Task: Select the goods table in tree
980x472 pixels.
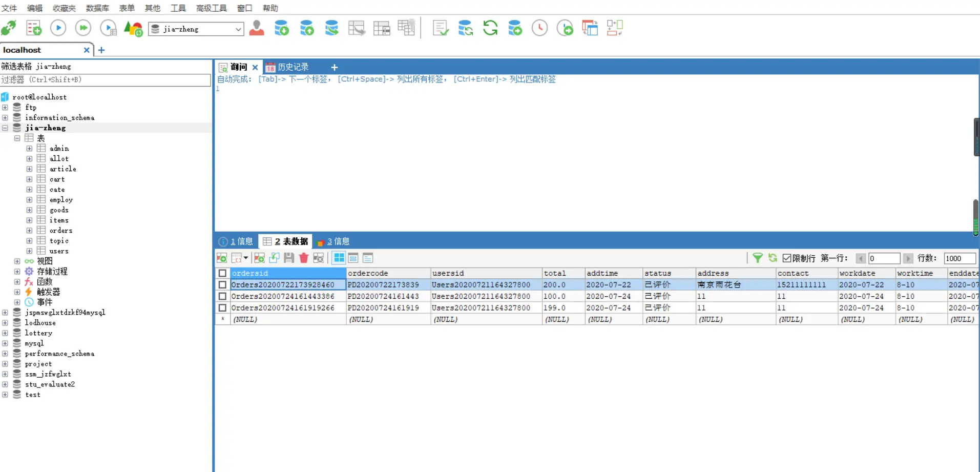Action: click(x=59, y=210)
